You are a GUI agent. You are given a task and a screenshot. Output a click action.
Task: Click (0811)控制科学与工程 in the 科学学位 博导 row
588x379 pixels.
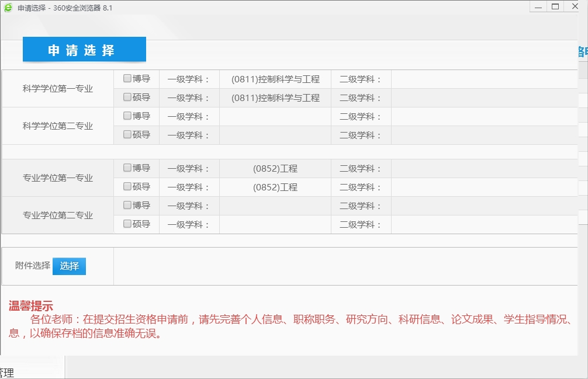pos(276,79)
